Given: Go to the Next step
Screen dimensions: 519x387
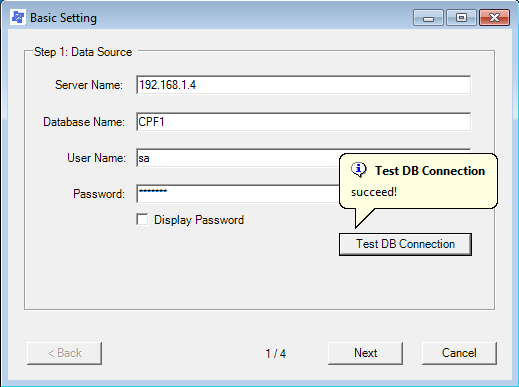Looking at the screenshot, I should pyautogui.click(x=365, y=353).
